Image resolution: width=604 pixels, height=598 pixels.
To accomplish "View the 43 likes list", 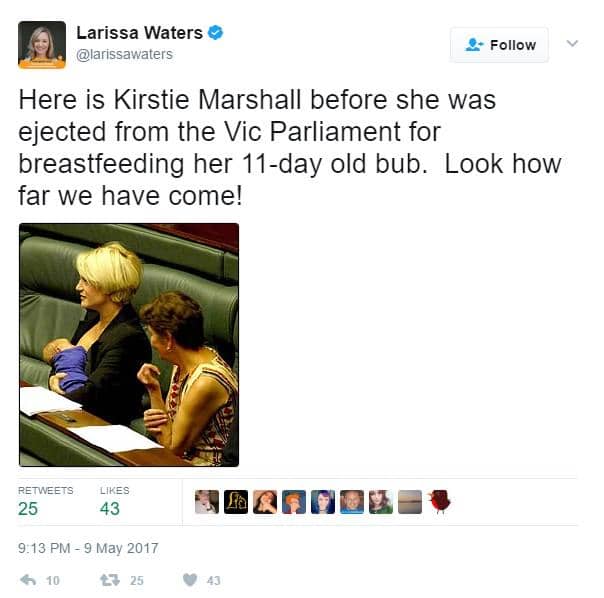I will (x=114, y=501).
